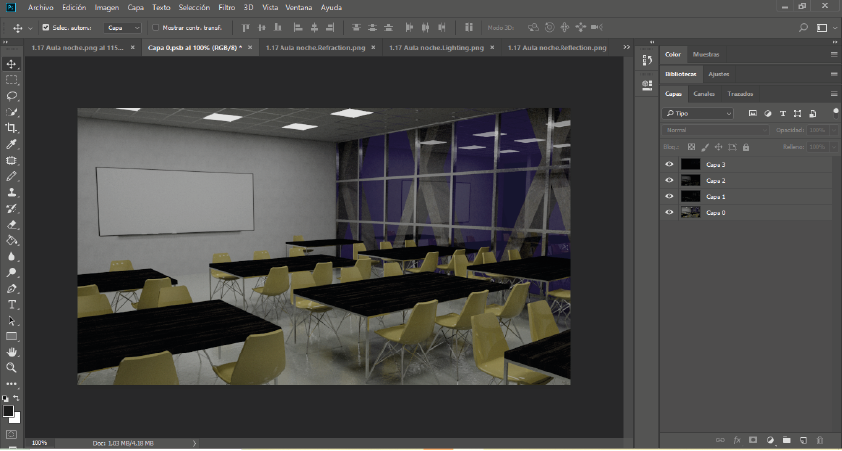Image resolution: width=842 pixels, height=451 pixels.
Task: Select the Crop tool
Action: tap(11, 128)
